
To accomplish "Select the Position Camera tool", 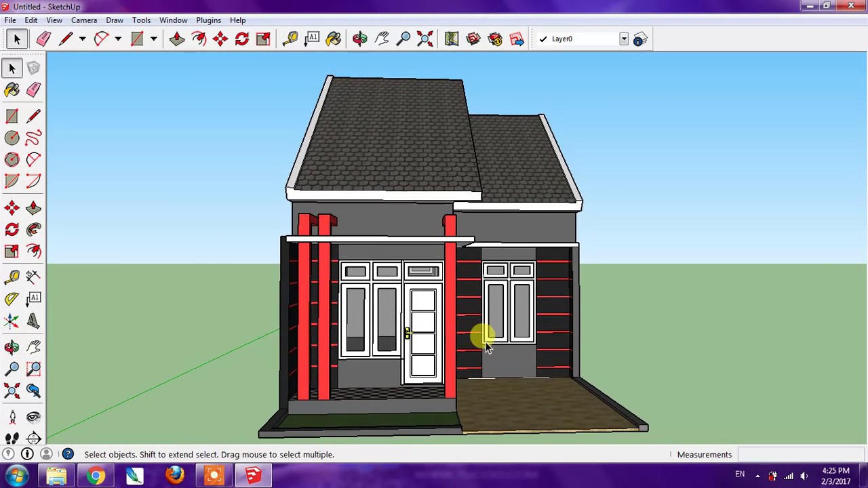I will click(x=12, y=418).
